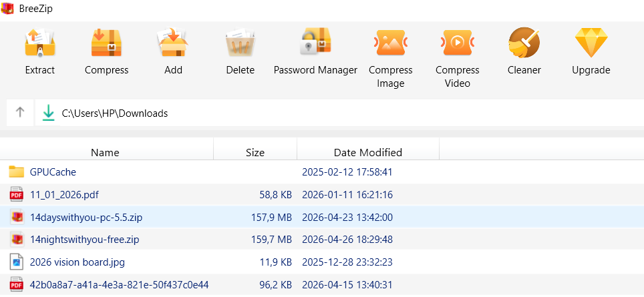
Task: Select 14nightswithyou-free.zip archive
Action: 84,240
